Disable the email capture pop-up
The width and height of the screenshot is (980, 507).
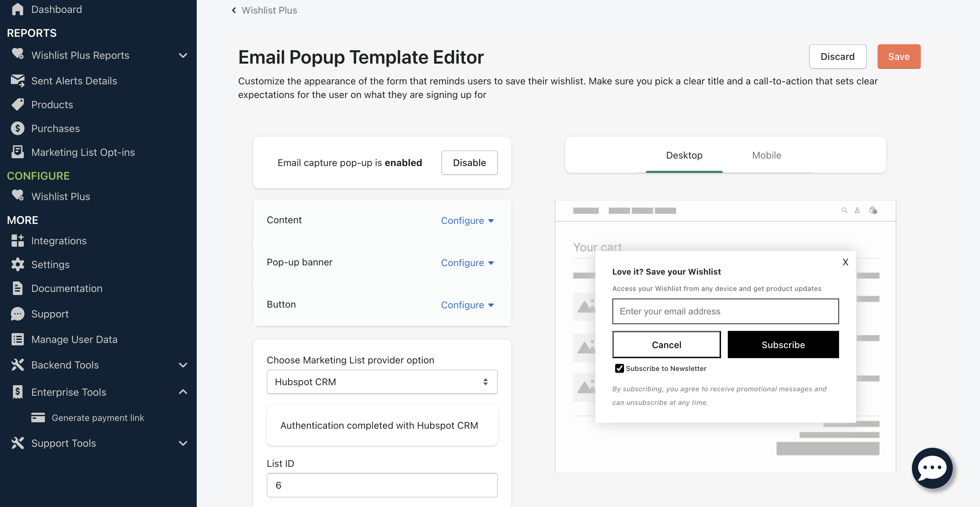(x=469, y=163)
